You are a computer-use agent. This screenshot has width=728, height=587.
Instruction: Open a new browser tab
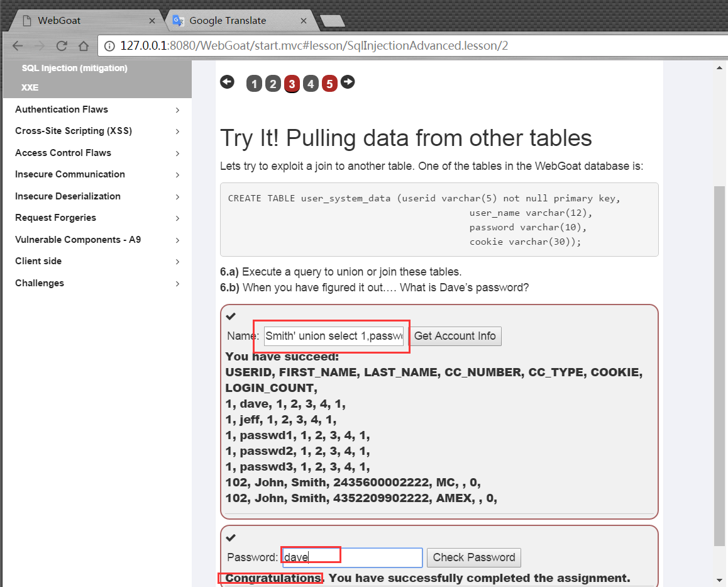(x=333, y=21)
